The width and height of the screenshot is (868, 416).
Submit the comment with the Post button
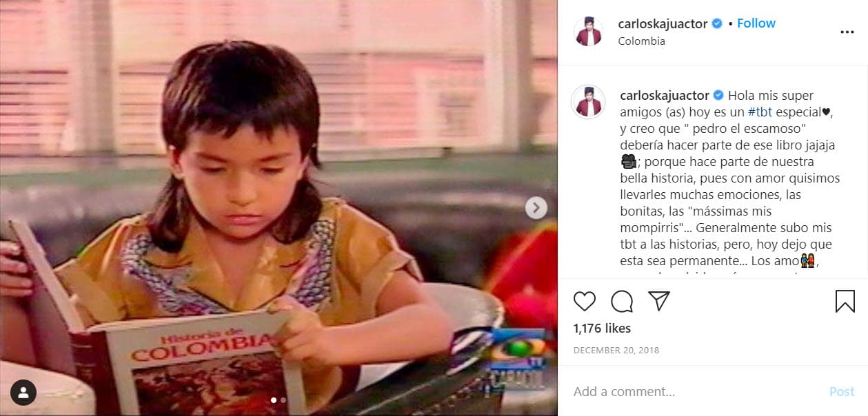pyautogui.click(x=842, y=391)
